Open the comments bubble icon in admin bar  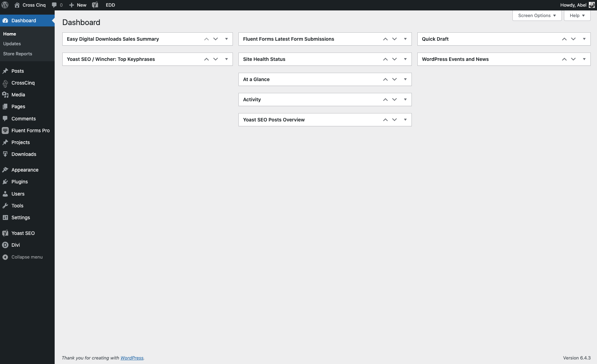(x=54, y=5)
